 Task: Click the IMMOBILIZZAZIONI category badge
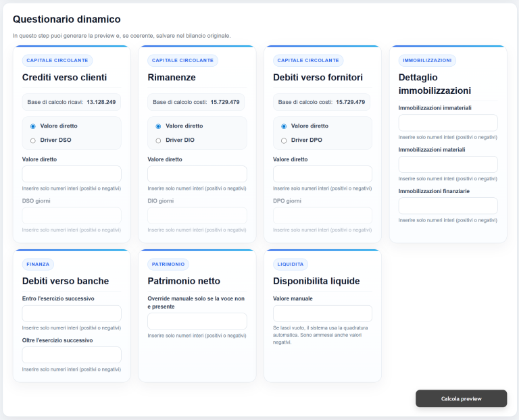(x=427, y=60)
